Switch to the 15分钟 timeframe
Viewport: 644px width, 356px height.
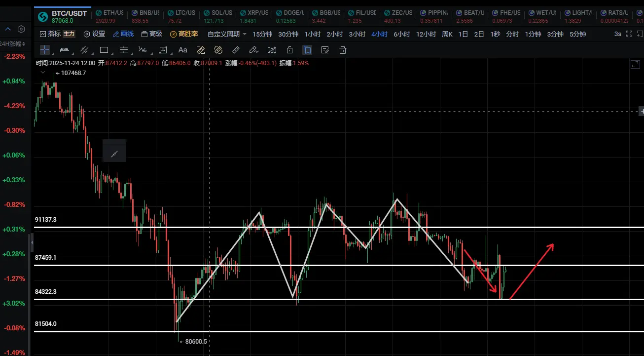262,34
